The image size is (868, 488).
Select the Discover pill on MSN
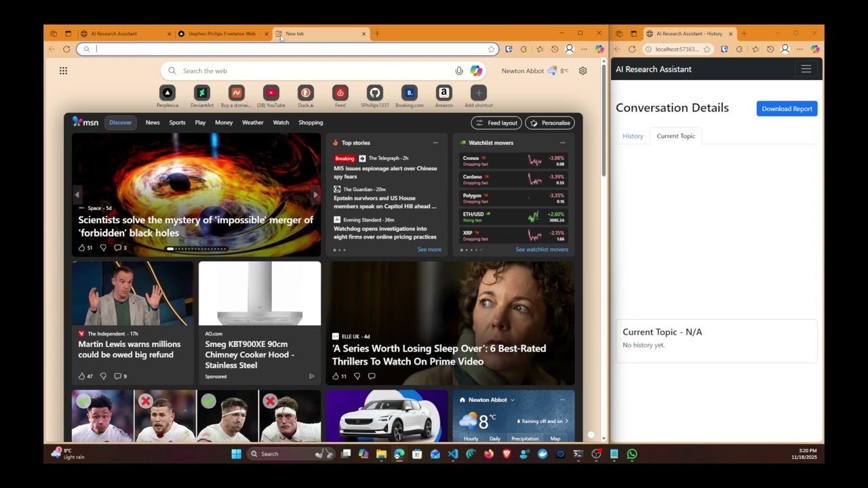(120, 123)
